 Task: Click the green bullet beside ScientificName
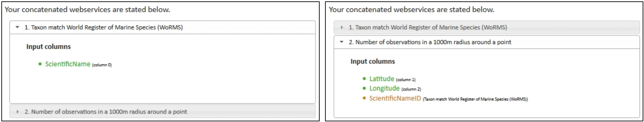(40, 64)
